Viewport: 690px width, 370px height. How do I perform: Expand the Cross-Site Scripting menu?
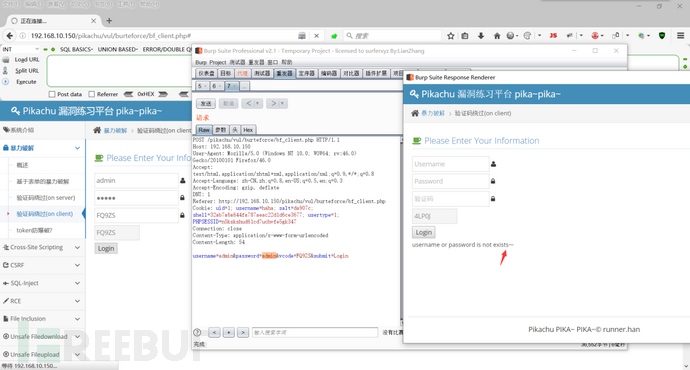point(42,247)
